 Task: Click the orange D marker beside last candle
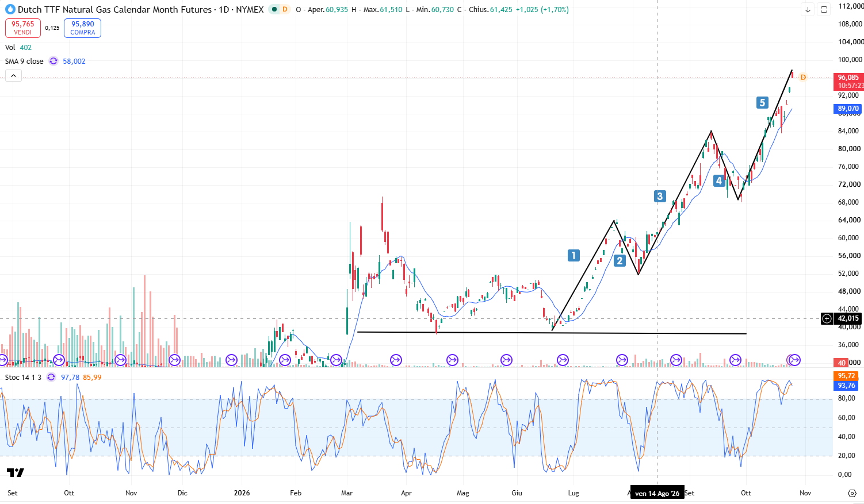click(803, 77)
